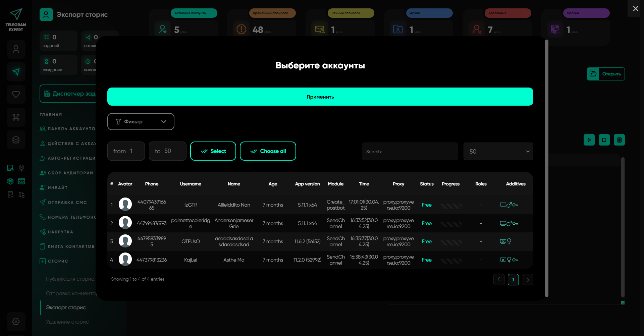644x336 pixels.
Task: Go to next page of accounts
Action: [527, 280]
